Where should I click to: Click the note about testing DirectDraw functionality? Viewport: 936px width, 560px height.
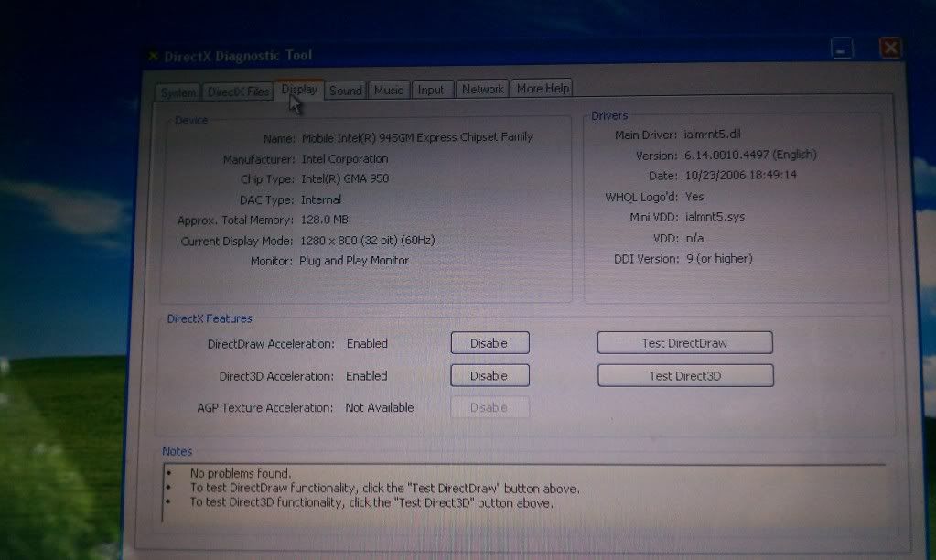coord(385,489)
